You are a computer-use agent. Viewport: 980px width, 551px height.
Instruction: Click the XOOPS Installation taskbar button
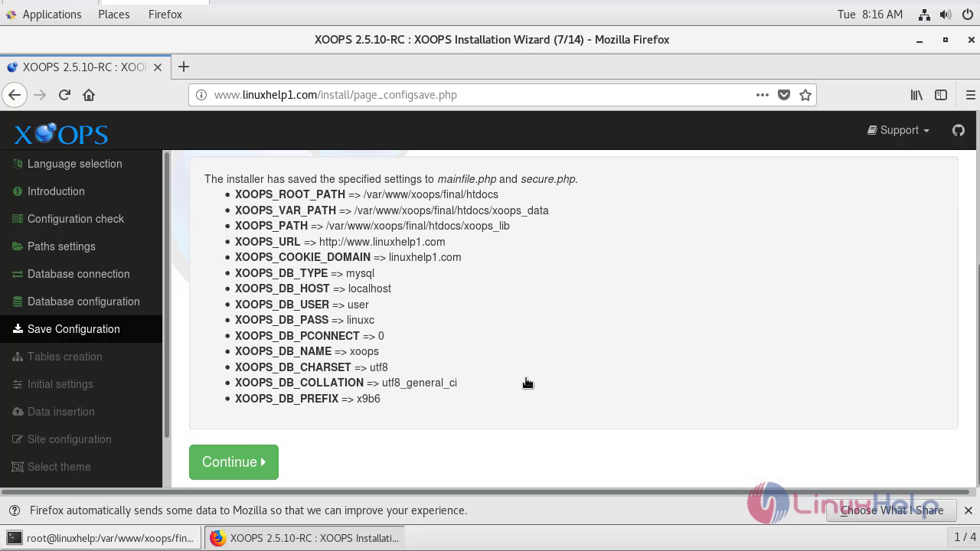[304, 538]
